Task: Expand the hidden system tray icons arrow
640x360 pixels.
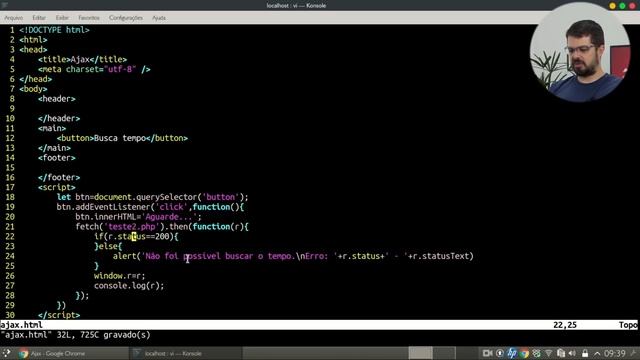Action: pyautogui.click(x=597, y=353)
